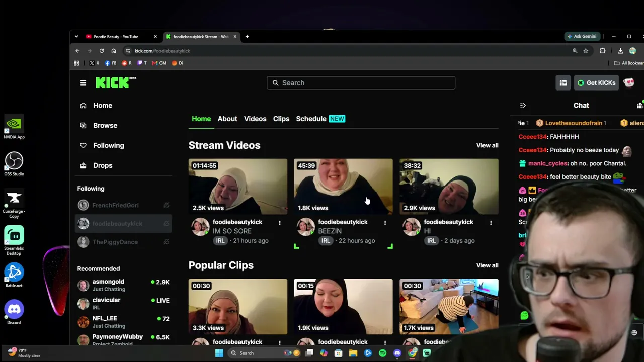Go to Home in the Kick sidebar
Viewport: 644px width, 362px height.
click(x=103, y=106)
